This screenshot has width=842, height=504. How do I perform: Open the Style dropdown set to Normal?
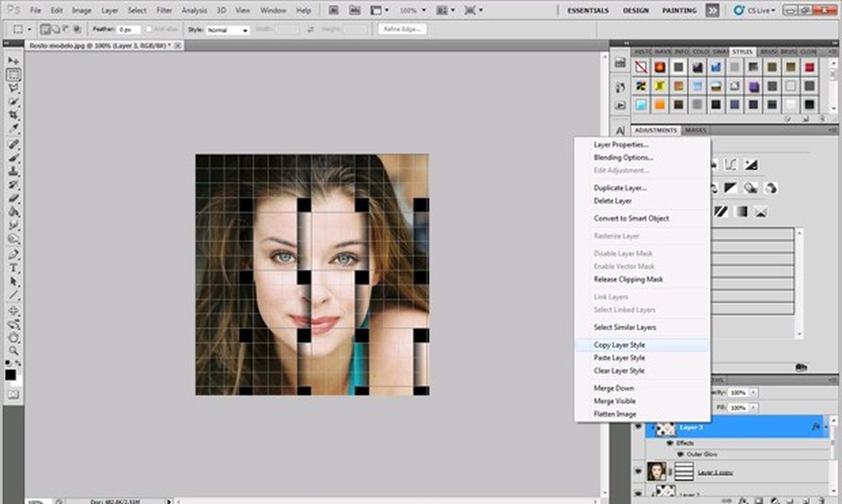click(228, 29)
